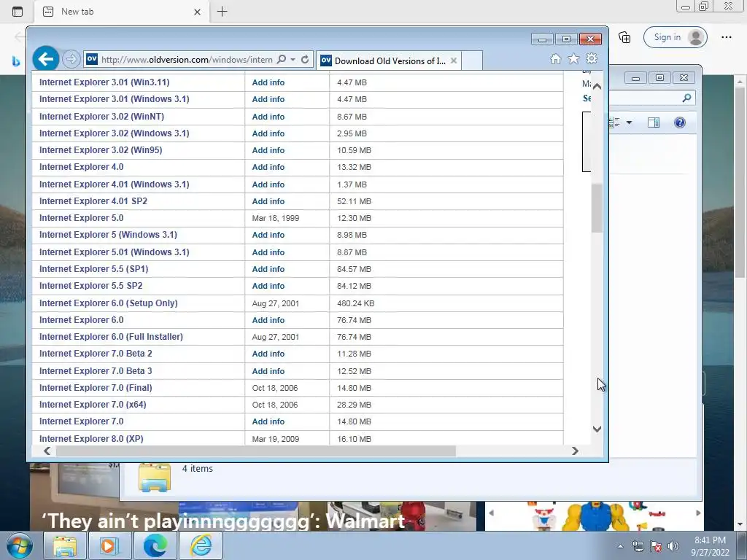This screenshot has width=747, height=560.
Task: Click Add info for Internet Explorer 7.0 Beta 3
Action: pyautogui.click(x=268, y=371)
